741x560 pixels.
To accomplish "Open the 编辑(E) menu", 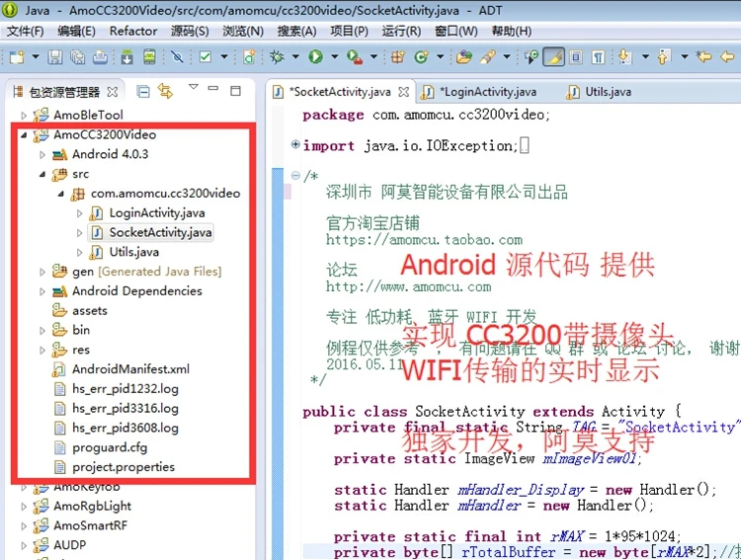I will click(x=76, y=32).
